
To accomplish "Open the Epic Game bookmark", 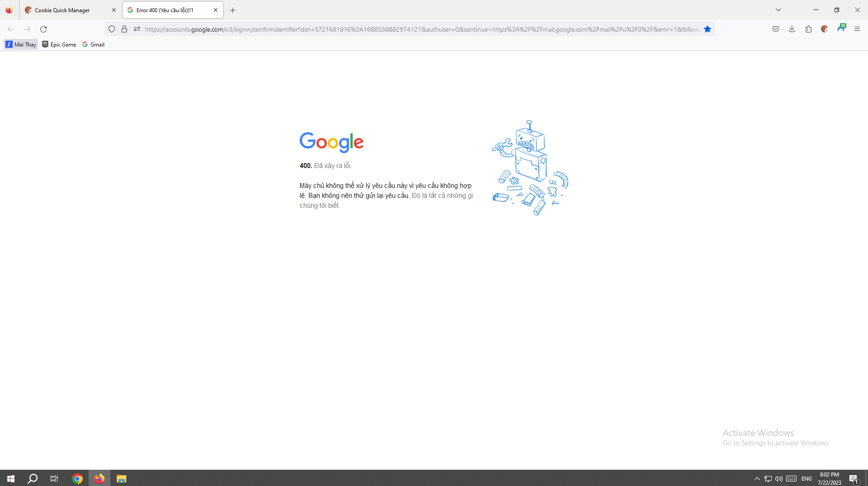I will (x=59, y=44).
